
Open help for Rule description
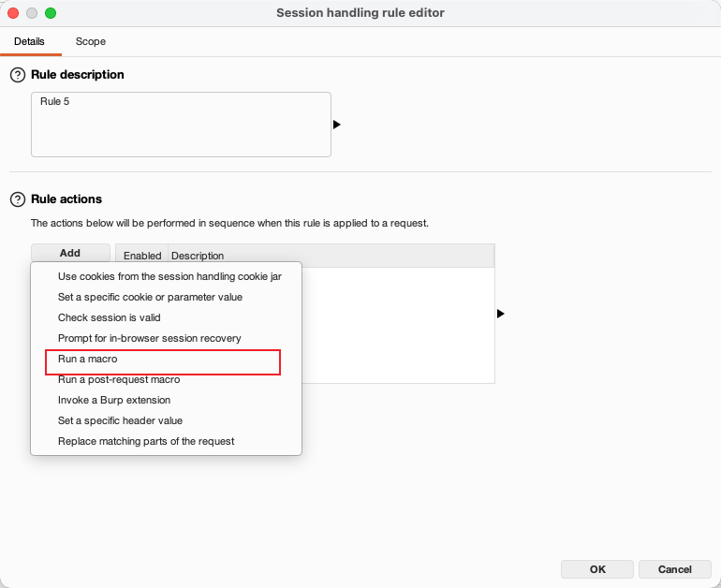pos(18,75)
